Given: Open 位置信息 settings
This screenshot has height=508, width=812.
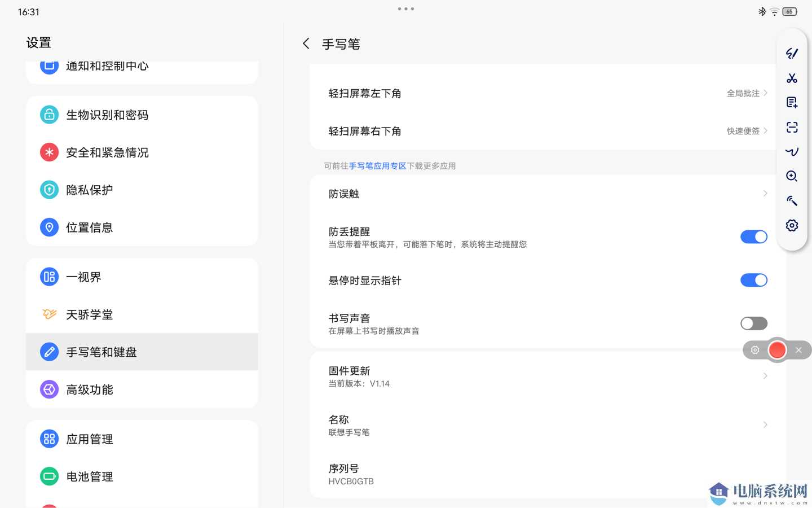Looking at the screenshot, I should tap(142, 227).
